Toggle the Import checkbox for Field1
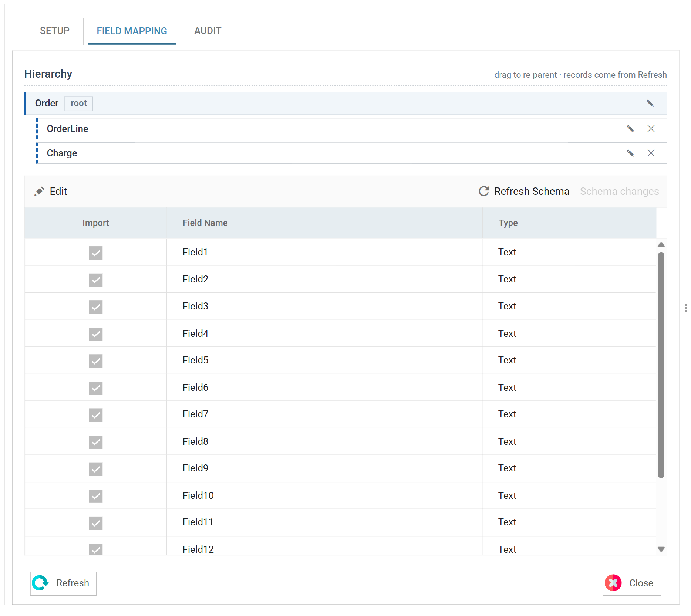The image size is (691, 616). [x=96, y=253]
